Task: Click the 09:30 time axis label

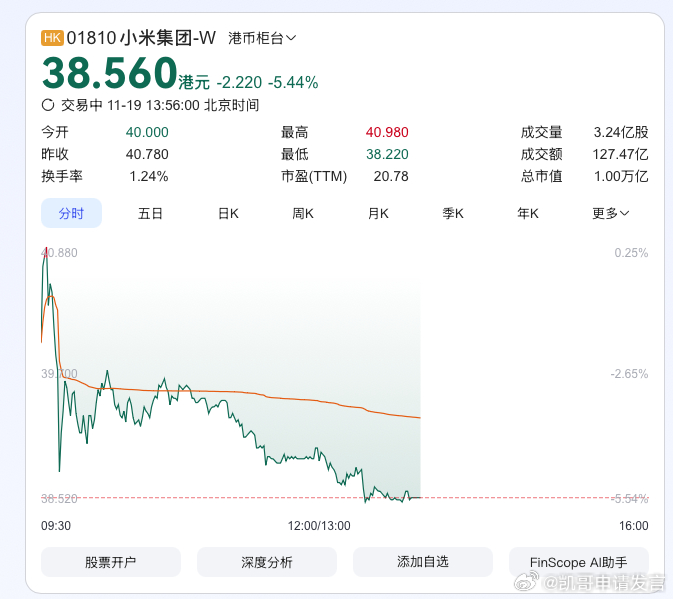Action: tap(56, 526)
